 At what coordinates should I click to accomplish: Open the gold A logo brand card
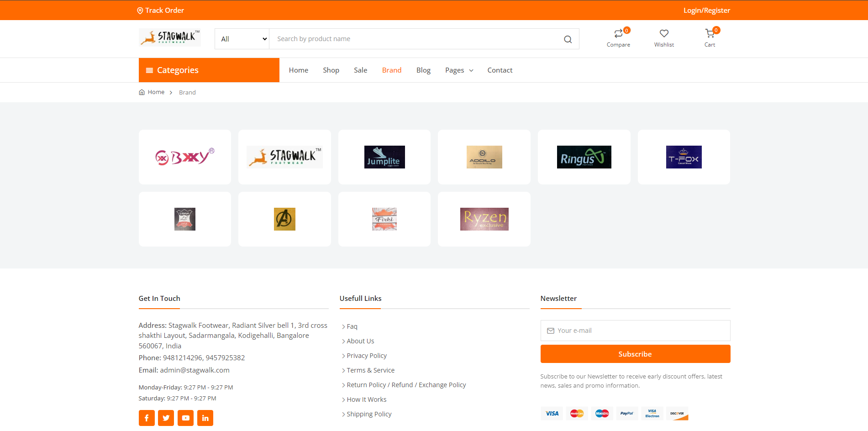284,219
